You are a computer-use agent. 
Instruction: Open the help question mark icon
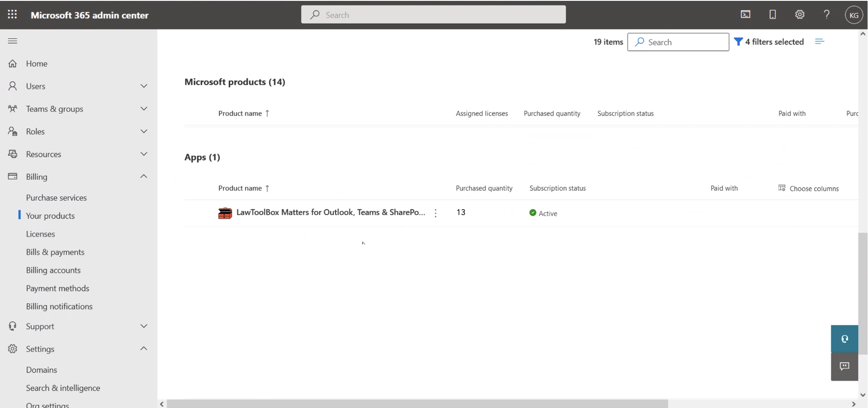[x=827, y=15]
